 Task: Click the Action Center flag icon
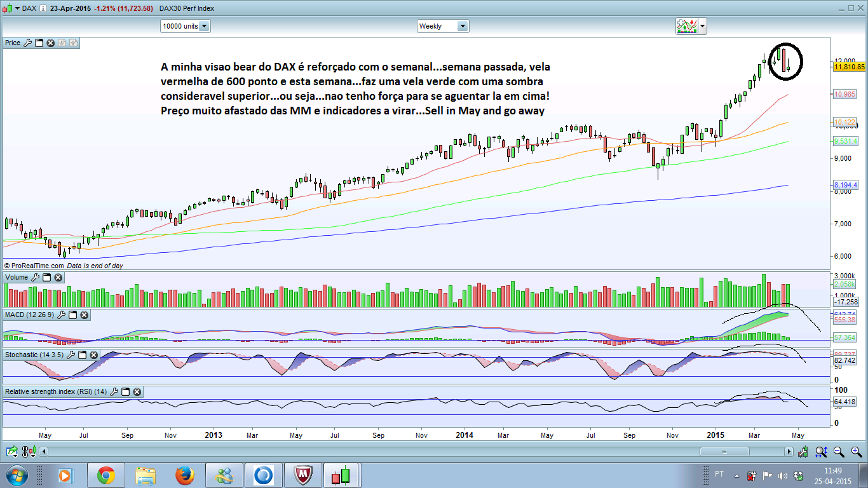tap(766, 475)
